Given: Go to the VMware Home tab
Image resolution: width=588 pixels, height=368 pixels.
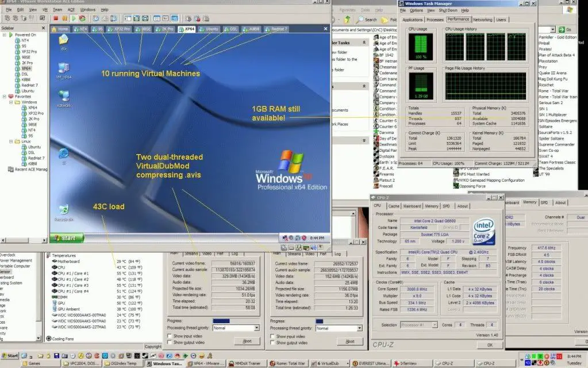Looking at the screenshot, I should (60, 29).
